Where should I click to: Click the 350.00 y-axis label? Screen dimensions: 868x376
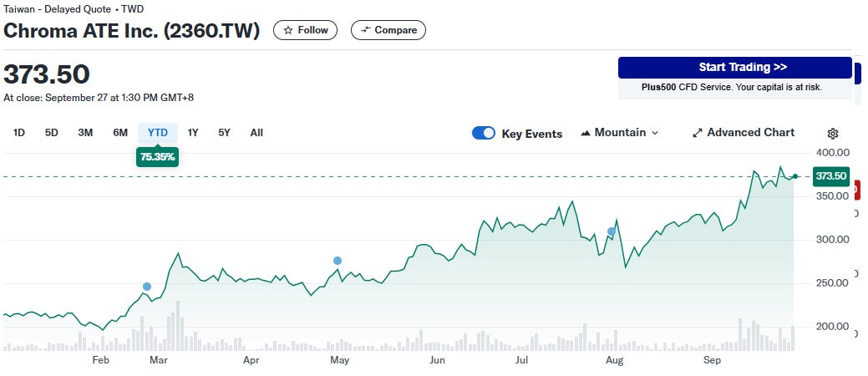[833, 196]
